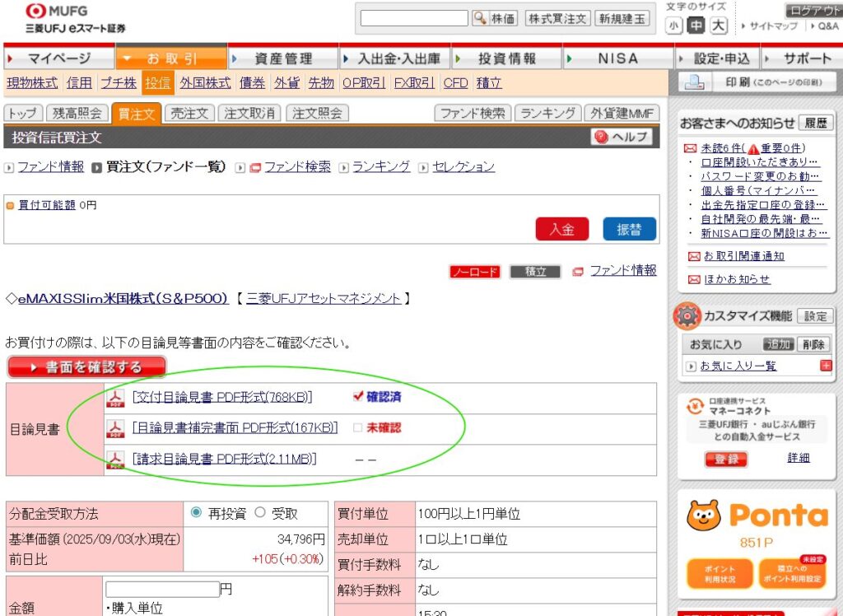The width and height of the screenshot is (843, 616).
Task: Click the 積立 gray badge
Action: click(x=535, y=273)
